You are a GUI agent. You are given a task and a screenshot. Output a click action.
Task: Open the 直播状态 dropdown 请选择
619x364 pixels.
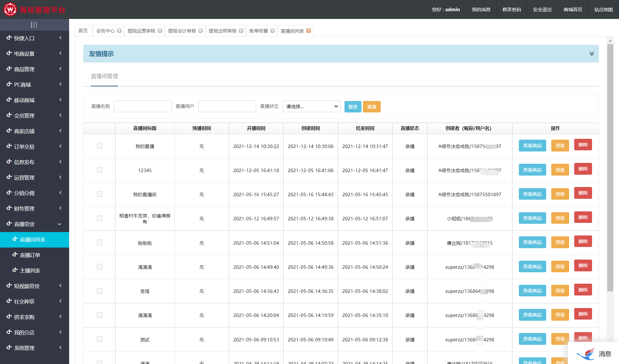coord(312,106)
